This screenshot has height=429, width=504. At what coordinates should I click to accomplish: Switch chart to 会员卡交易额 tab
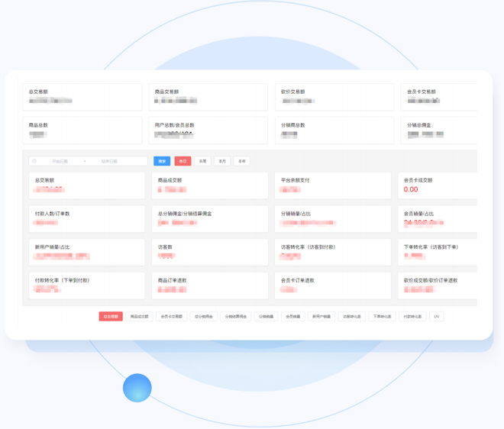[x=172, y=317]
